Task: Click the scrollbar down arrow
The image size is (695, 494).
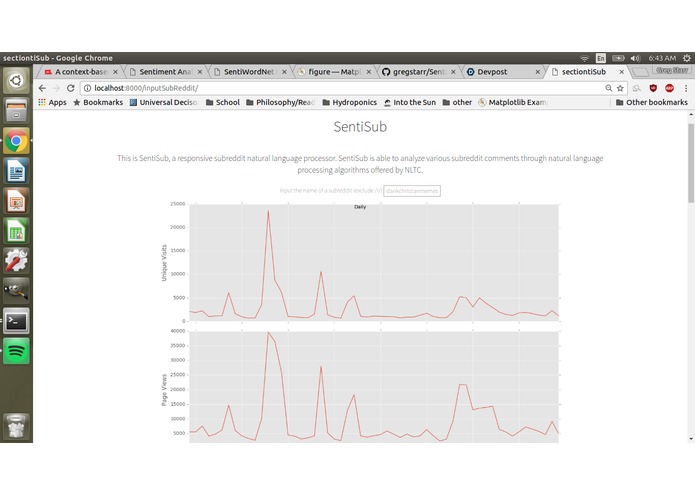Action: [x=691, y=439]
